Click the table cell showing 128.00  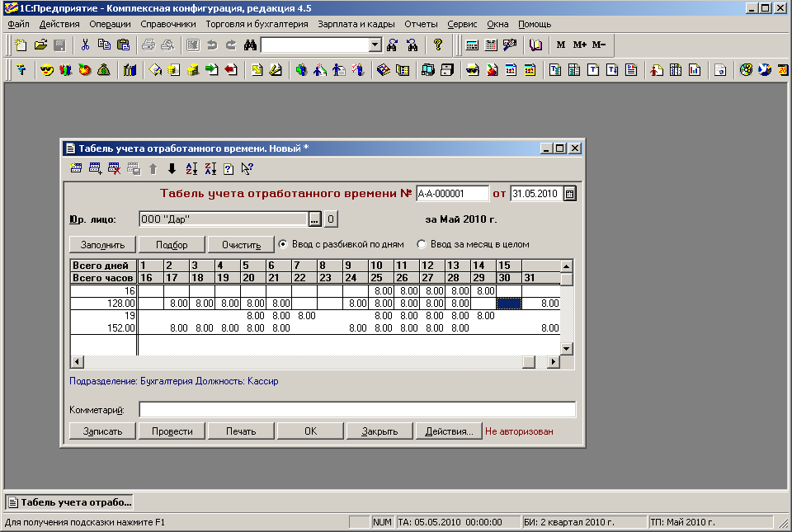pos(104,304)
